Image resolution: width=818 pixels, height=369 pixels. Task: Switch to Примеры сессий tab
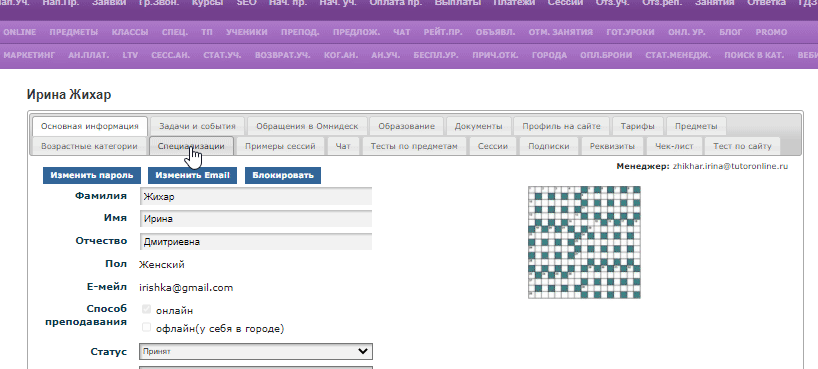coord(280,146)
